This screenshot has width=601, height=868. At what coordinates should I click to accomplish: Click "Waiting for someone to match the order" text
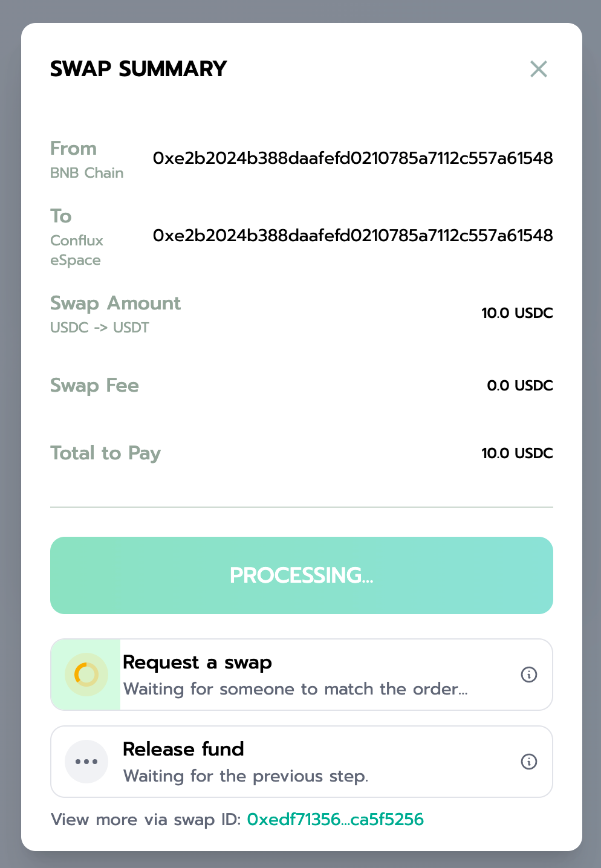click(295, 689)
